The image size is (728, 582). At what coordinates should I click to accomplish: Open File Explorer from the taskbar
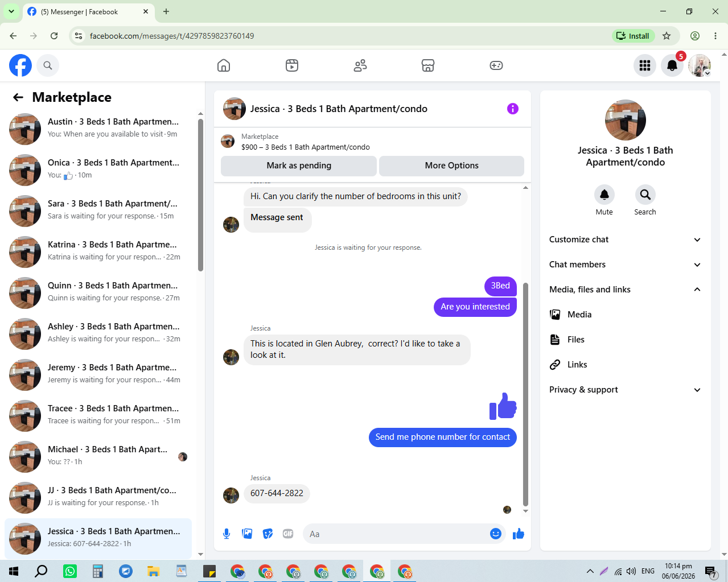tap(154, 571)
